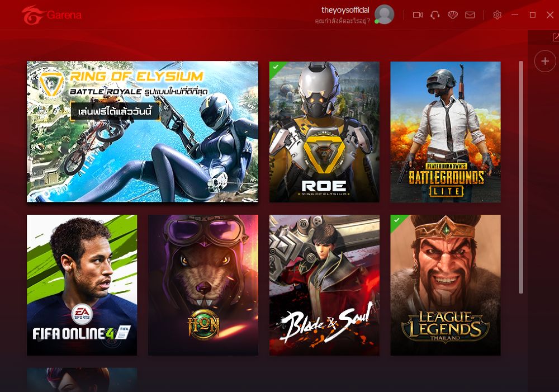Open the video streaming camera icon
Viewport: 559px width, 392px height.
point(418,15)
